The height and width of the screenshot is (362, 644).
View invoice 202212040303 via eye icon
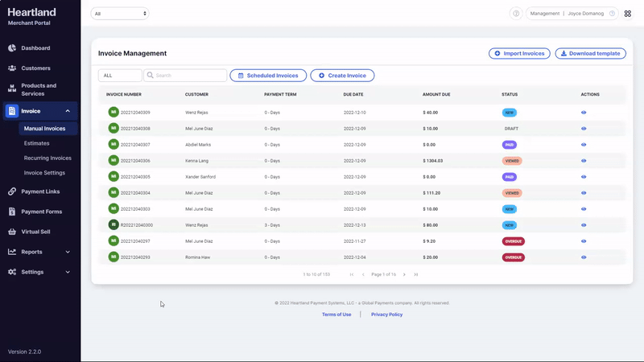pyautogui.click(x=584, y=209)
